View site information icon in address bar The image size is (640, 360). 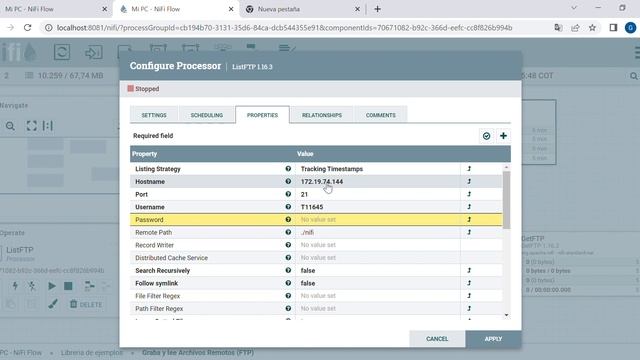click(x=49, y=28)
